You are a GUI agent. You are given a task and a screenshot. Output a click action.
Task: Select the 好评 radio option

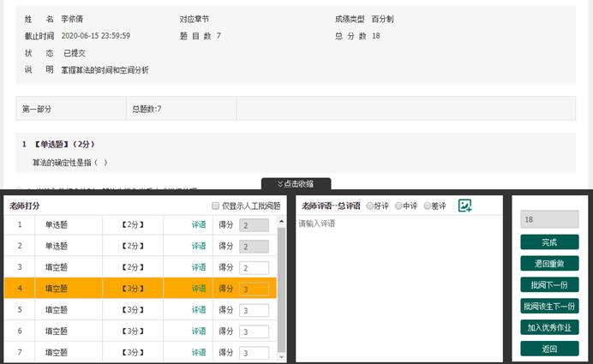pyautogui.click(x=370, y=206)
